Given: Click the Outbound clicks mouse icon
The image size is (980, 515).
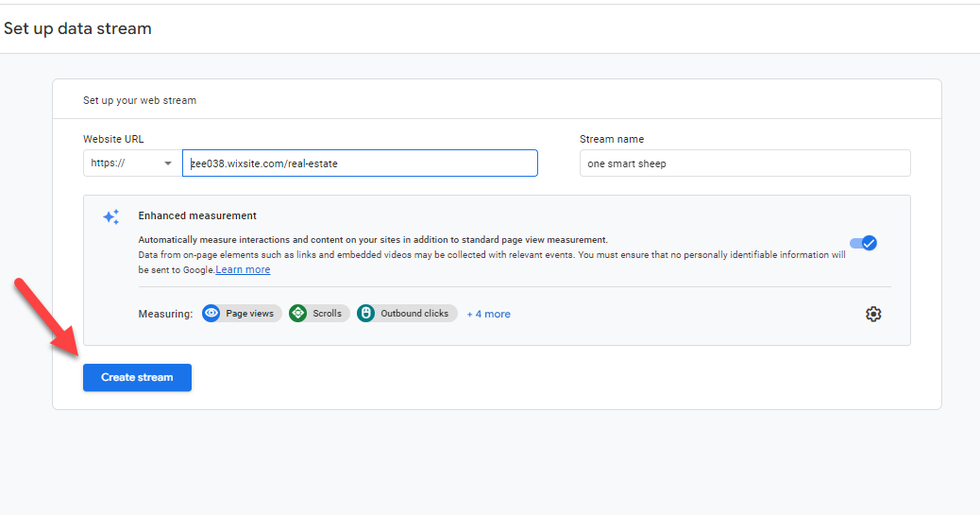Looking at the screenshot, I should click(x=365, y=314).
